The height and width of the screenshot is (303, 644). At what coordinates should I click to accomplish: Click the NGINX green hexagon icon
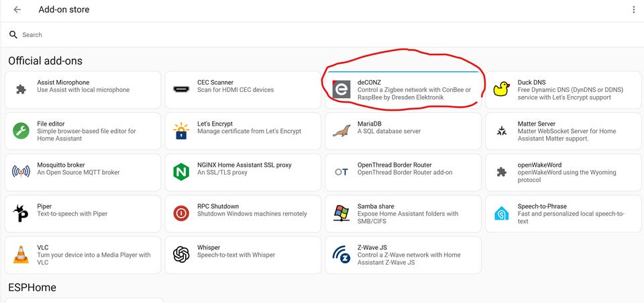click(x=181, y=172)
